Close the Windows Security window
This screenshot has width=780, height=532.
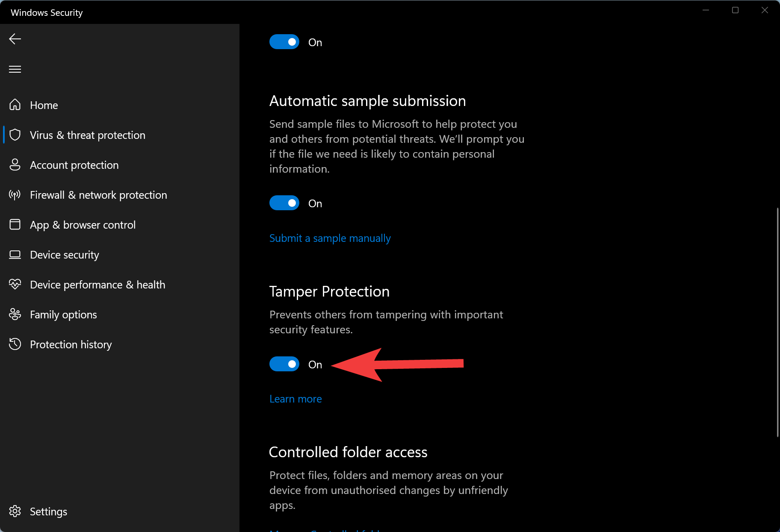click(x=765, y=10)
